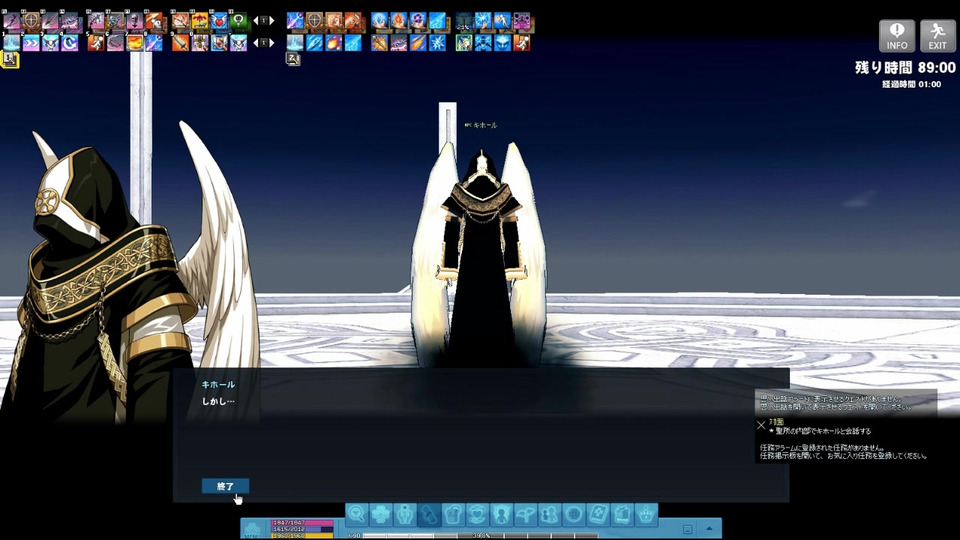Open the round emblem menu icon
This screenshot has width=960, height=540.
(x=574, y=514)
